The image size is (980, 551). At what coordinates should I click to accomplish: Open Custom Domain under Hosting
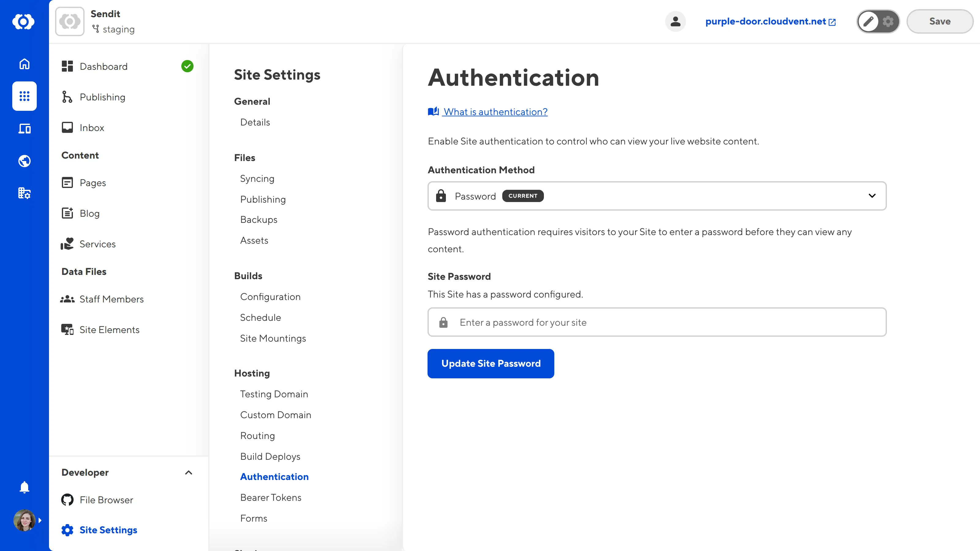(x=275, y=414)
